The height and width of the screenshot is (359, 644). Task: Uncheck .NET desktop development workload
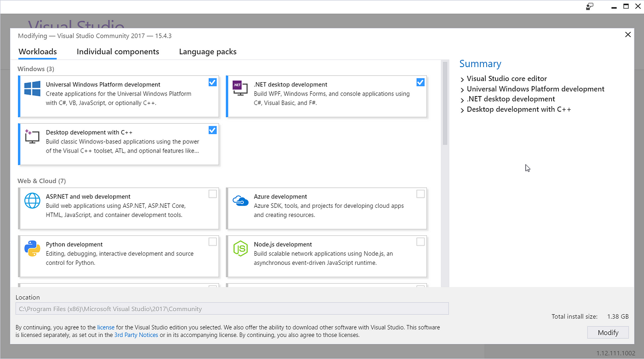(x=420, y=82)
